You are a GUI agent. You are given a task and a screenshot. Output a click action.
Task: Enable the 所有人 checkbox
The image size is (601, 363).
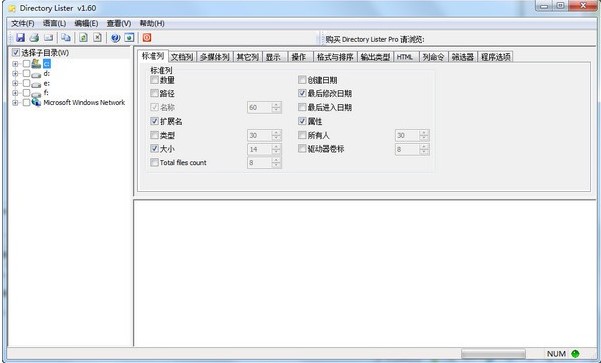pos(302,135)
